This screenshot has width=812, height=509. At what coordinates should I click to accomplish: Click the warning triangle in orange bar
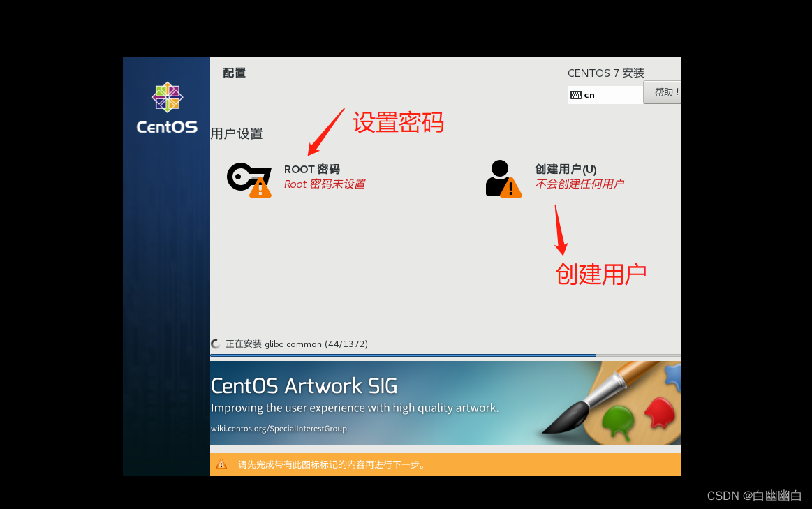coord(221,464)
